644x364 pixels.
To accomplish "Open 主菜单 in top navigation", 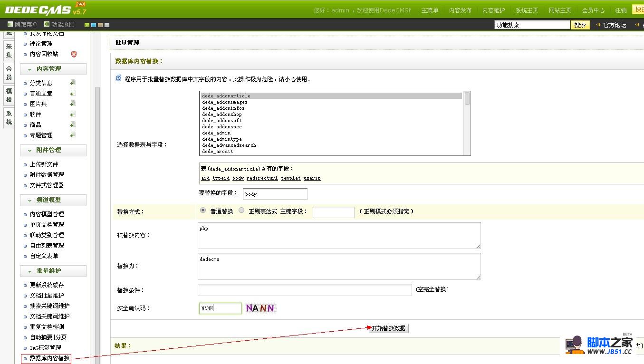I will pos(430,10).
